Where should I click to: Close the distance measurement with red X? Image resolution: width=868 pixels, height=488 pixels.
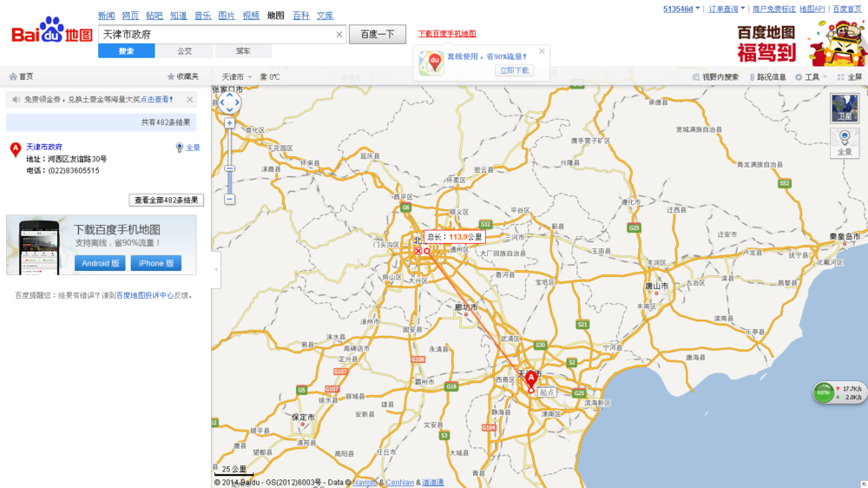click(x=418, y=251)
